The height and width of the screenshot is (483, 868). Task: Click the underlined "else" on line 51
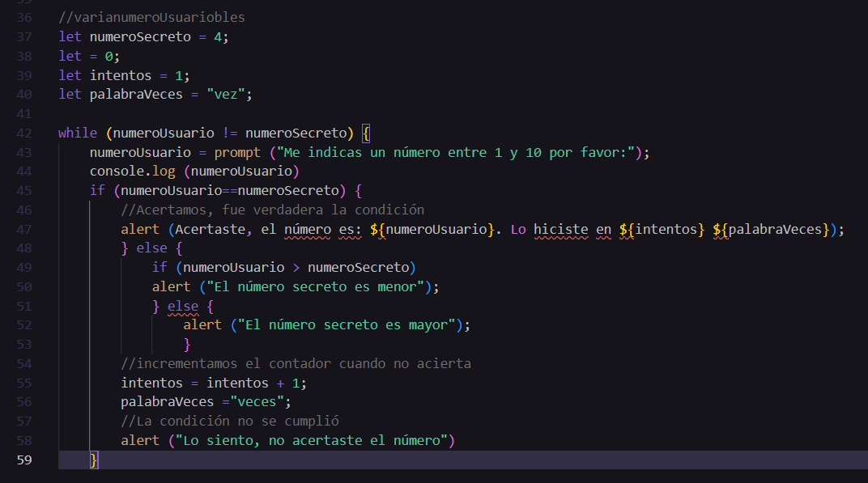click(183, 307)
